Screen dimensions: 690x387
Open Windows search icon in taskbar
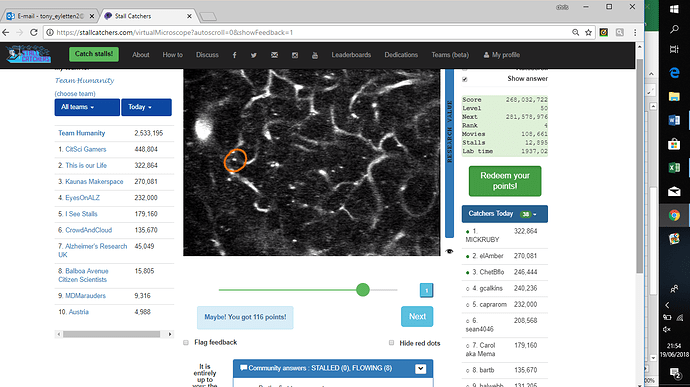point(674,29)
